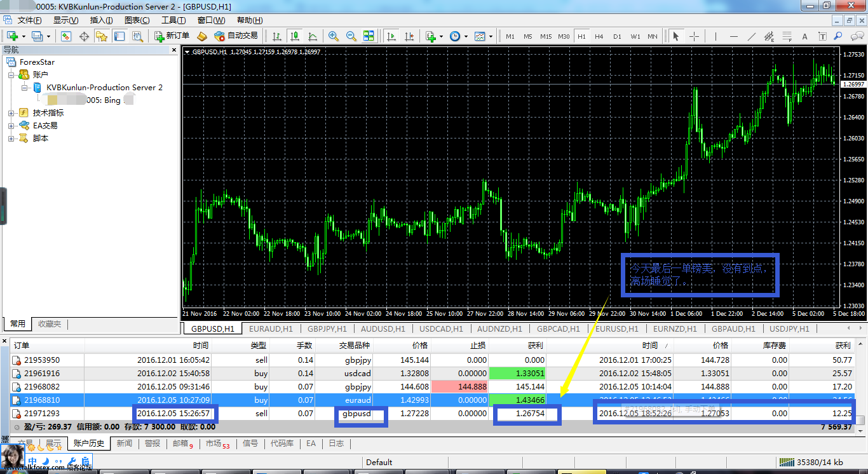Select the vertical line drawing tool

[716, 36]
